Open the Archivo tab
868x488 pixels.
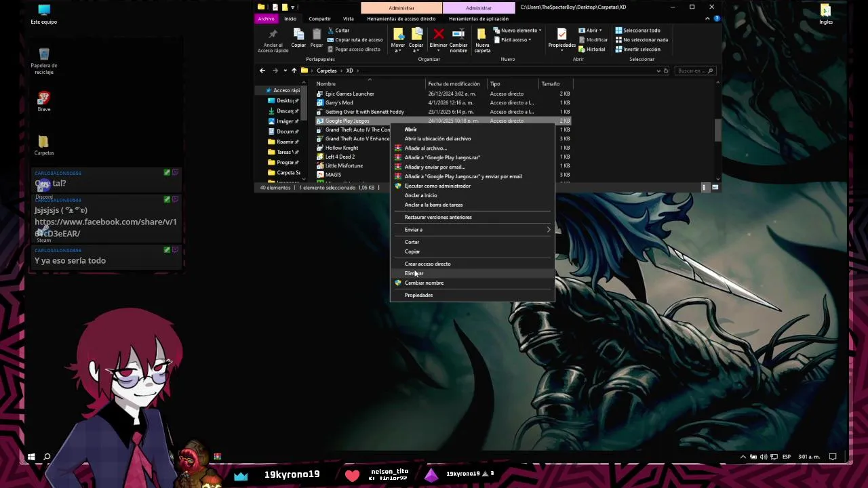pyautogui.click(x=267, y=19)
